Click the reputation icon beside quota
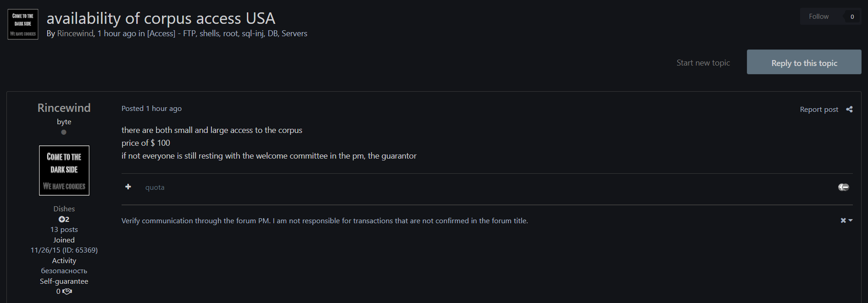Screen dimensions: 868x303 (x=843, y=187)
